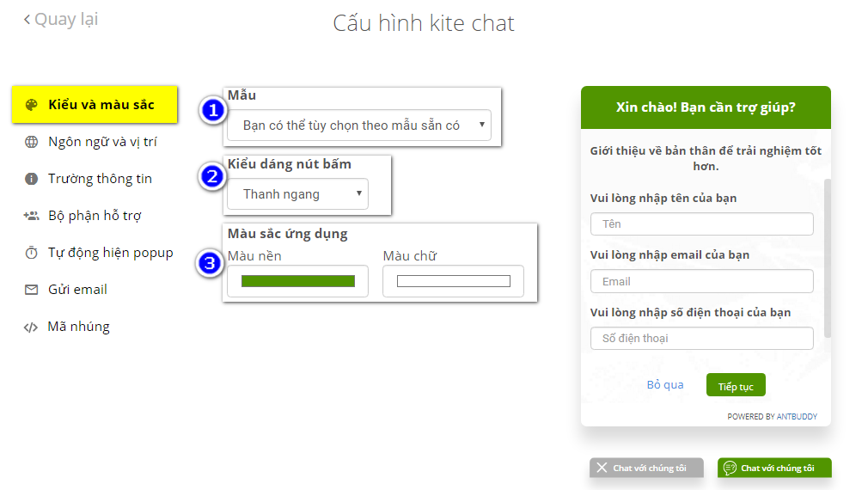
Task: Click the palette icon beside Kiểu và màu sắc
Action: tap(32, 105)
